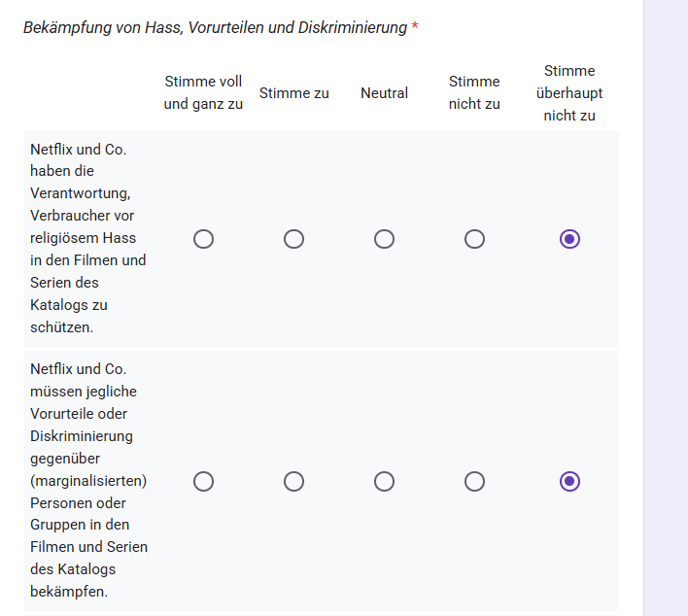Viewport: 688px width, 616px height.
Task: Click the 'Neutral' column header
Action: tap(385, 93)
